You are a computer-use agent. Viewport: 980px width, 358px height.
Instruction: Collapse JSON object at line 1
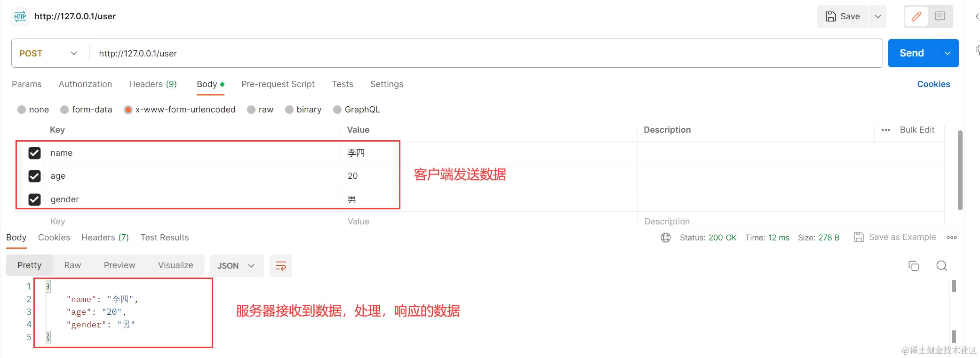[x=48, y=286]
